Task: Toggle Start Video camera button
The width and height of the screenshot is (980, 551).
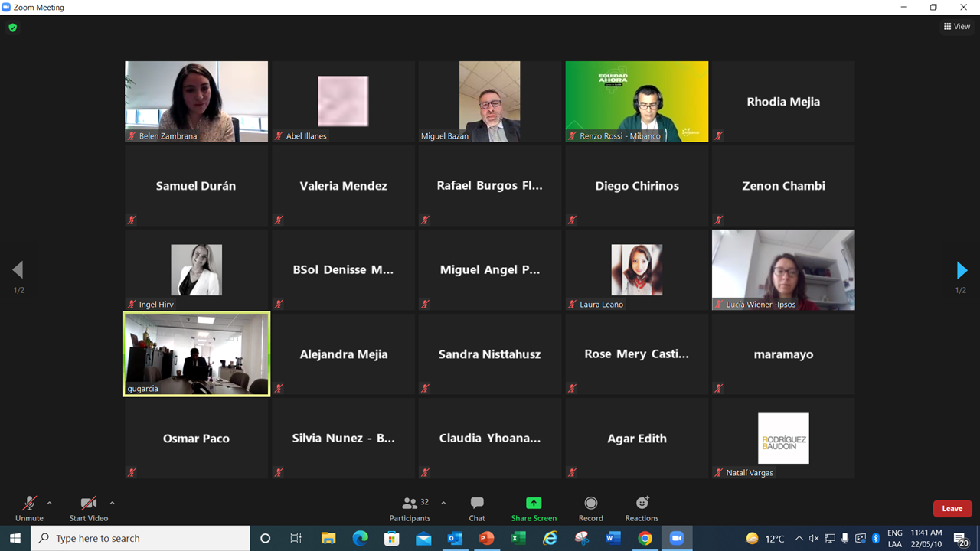Action: (x=89, y=508)
